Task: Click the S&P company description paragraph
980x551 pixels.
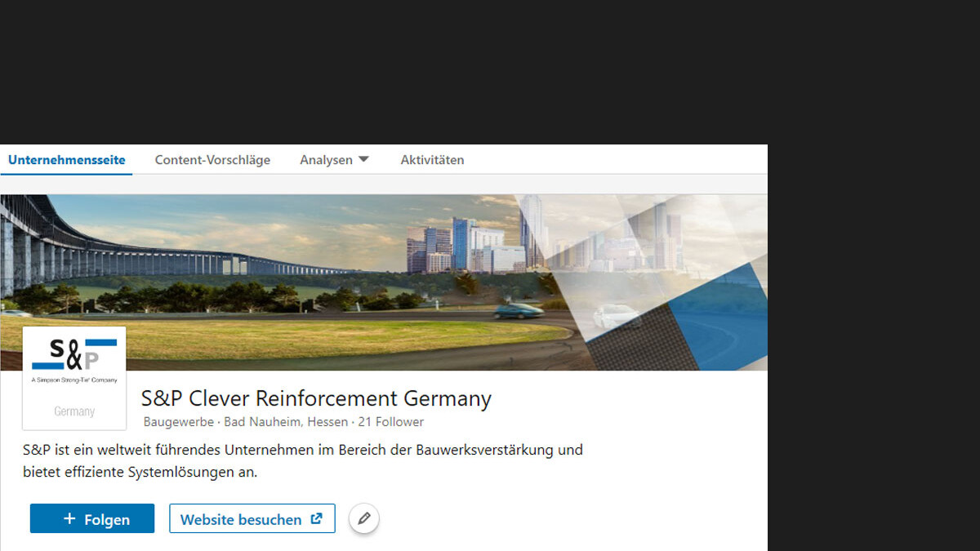Action: point(303,460)
